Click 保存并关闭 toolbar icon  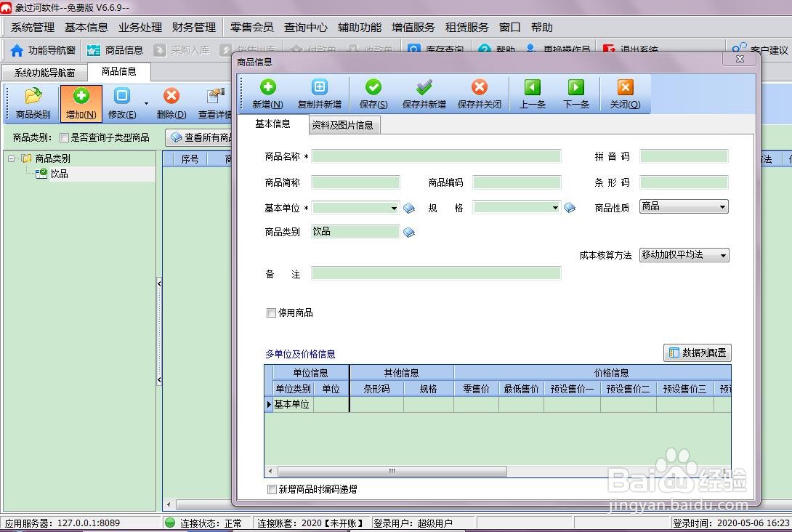point(480,94)
